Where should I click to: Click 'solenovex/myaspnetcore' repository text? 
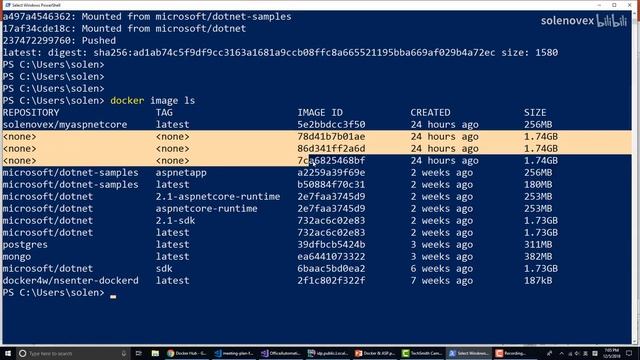coord(65,124)
